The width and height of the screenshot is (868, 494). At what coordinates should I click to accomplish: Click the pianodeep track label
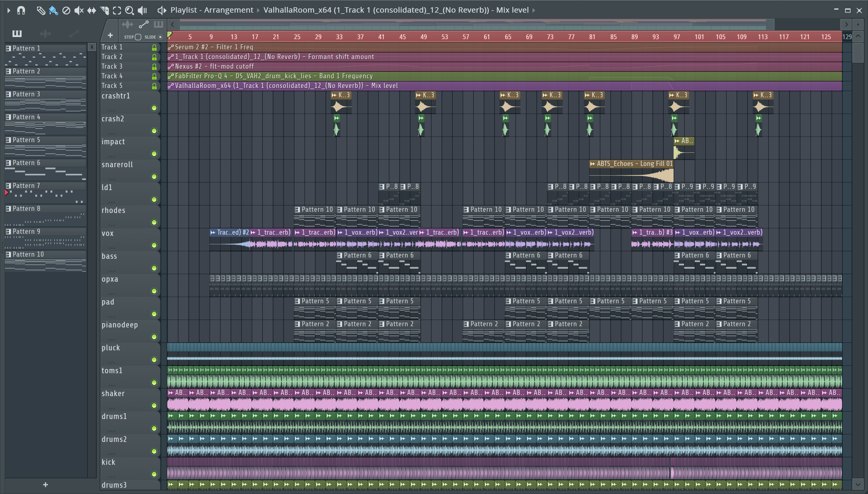(120, 325)
